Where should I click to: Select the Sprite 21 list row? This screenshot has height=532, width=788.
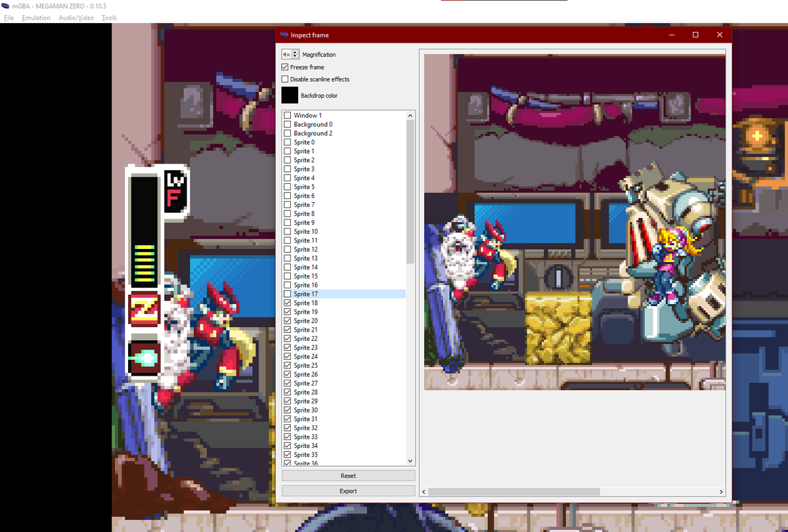click(344, 330)
